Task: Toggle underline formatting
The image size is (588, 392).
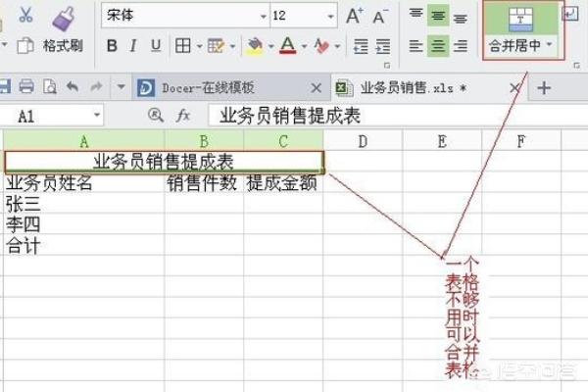Action: click(x=157, y=46)
